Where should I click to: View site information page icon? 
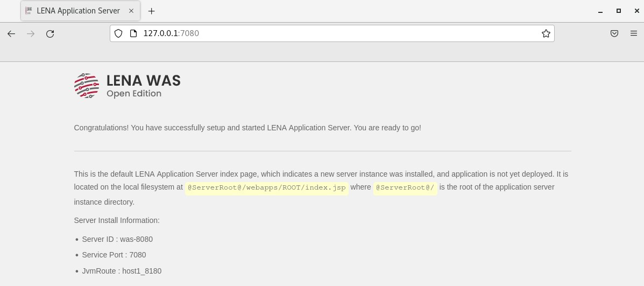pyautogui.click(x=133, y=33)
